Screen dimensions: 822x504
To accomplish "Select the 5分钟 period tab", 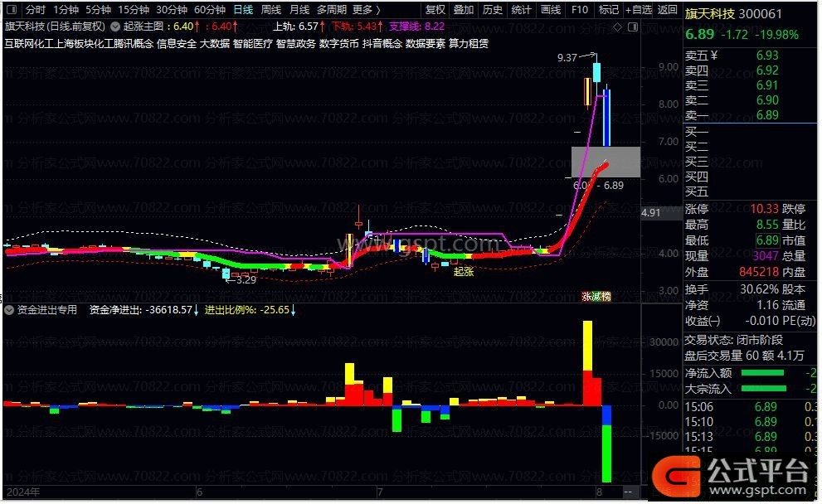I will (x=98, y=9).
